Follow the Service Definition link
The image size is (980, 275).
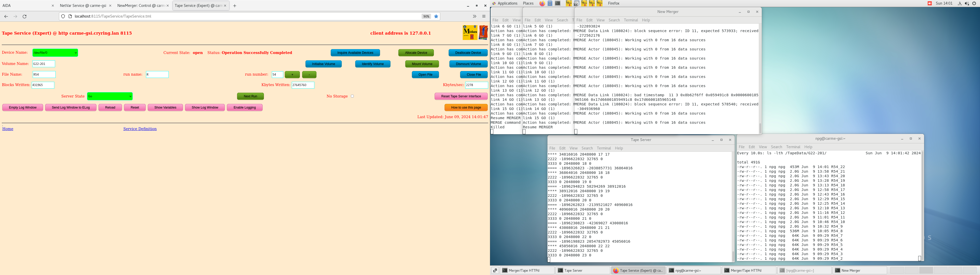click(140, 129)
